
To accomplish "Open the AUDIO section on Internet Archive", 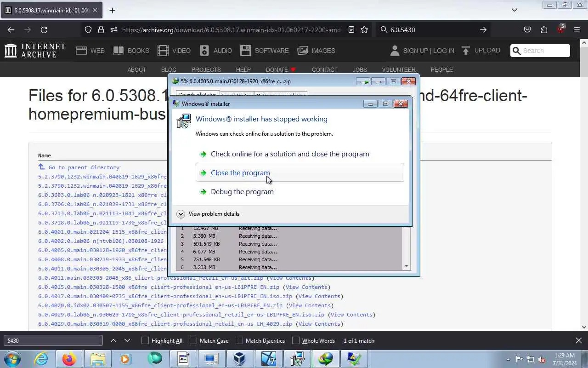I will 215,51.
